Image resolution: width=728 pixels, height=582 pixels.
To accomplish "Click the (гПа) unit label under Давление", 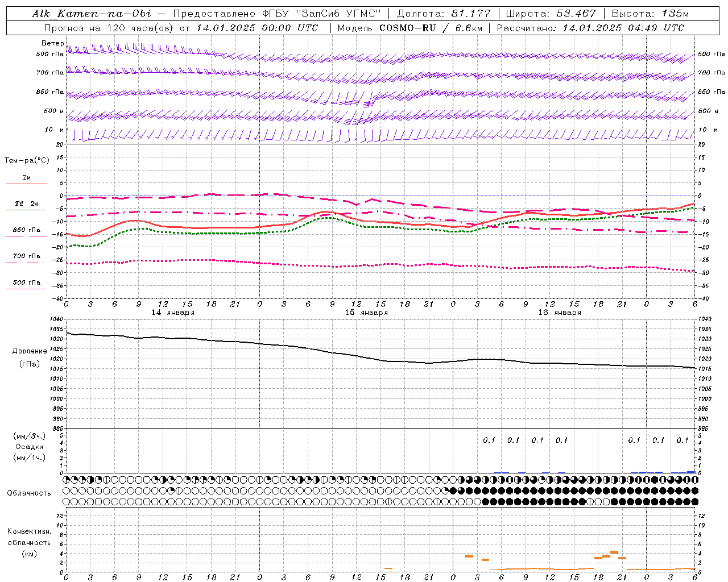I will [x=30, y=364].
